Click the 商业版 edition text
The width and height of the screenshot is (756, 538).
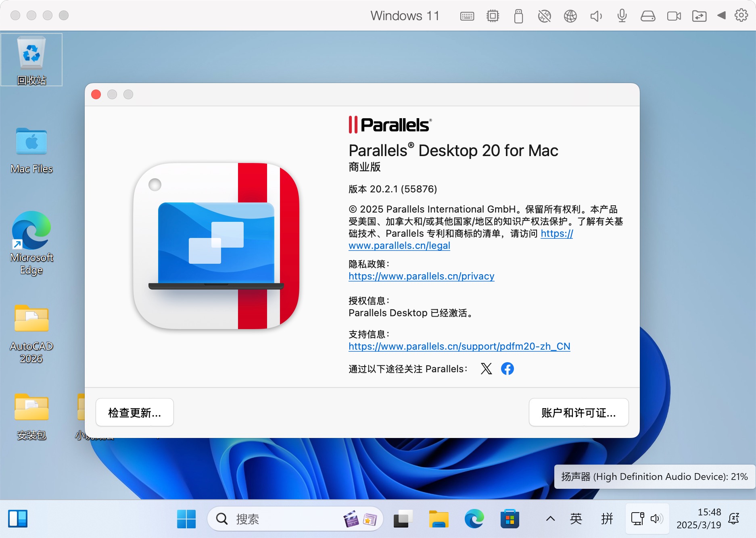click(x=365, y=167)
